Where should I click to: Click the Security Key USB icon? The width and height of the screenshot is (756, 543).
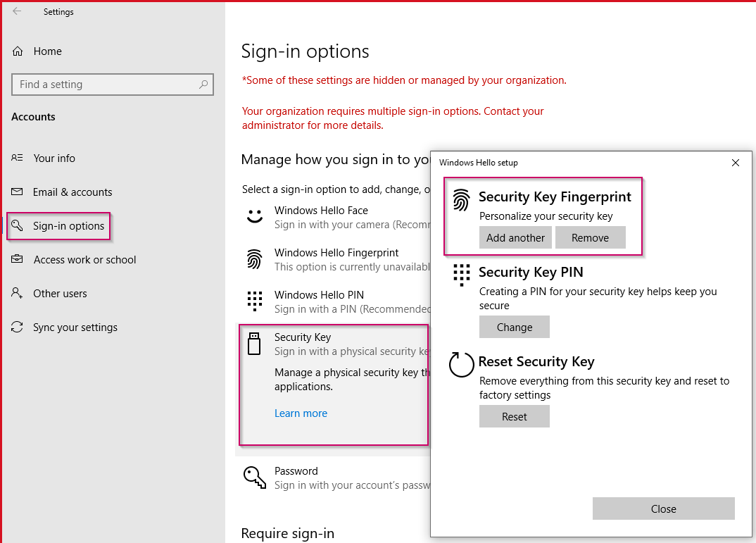(x=254, y=342)
